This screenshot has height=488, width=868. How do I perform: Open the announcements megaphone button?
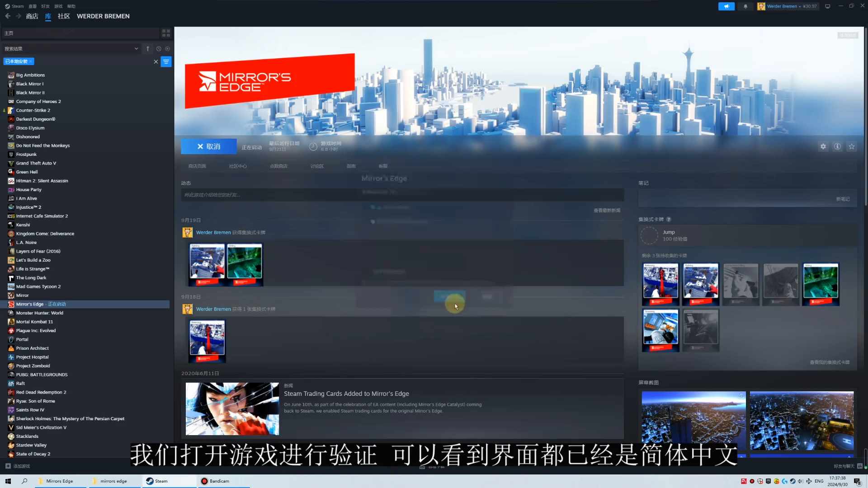tap(726, 6)
